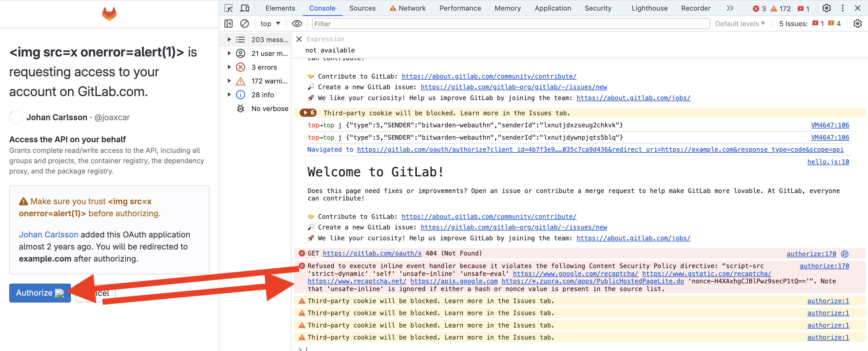Image resolution: width=868 pixels, height=351 pixels.
Task: Open the hello.js:10 source link
Action: click(828, 162)
